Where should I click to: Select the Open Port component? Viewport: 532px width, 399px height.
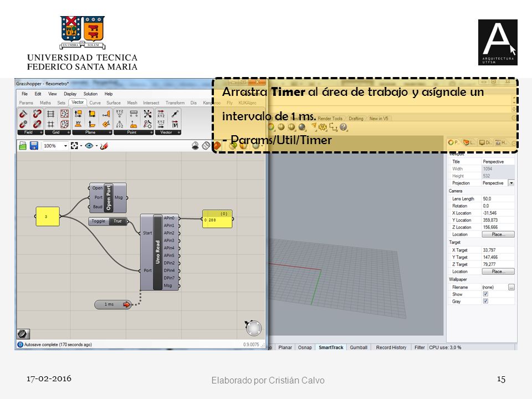click(x=108, y=197)
